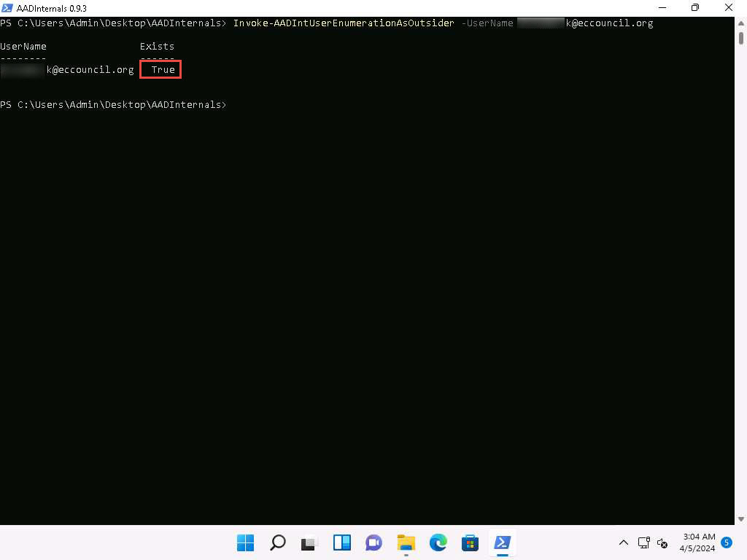The width and height of the screenshot is (747, 560).
Task: Open the Windows Start menu
Action: (246, 542)
